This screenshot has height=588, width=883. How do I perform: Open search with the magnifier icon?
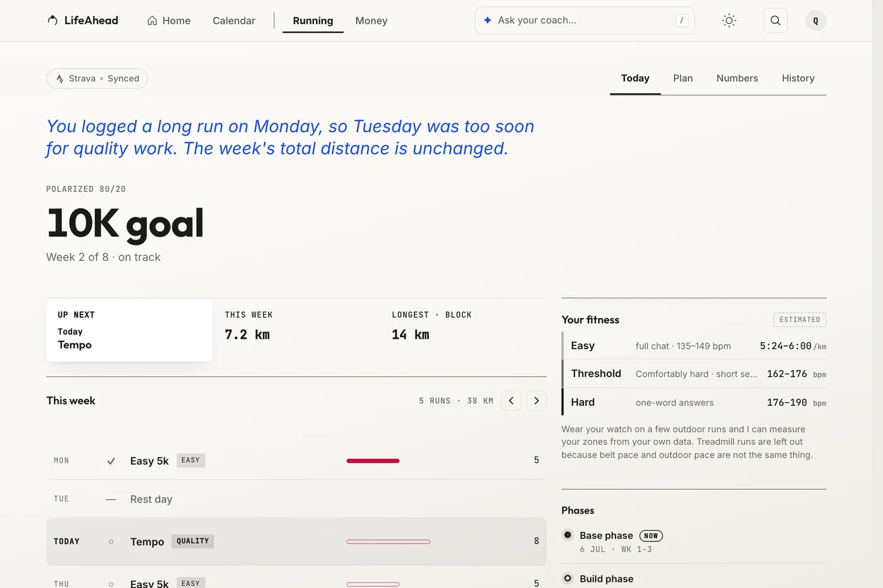(x=775, y=21)
